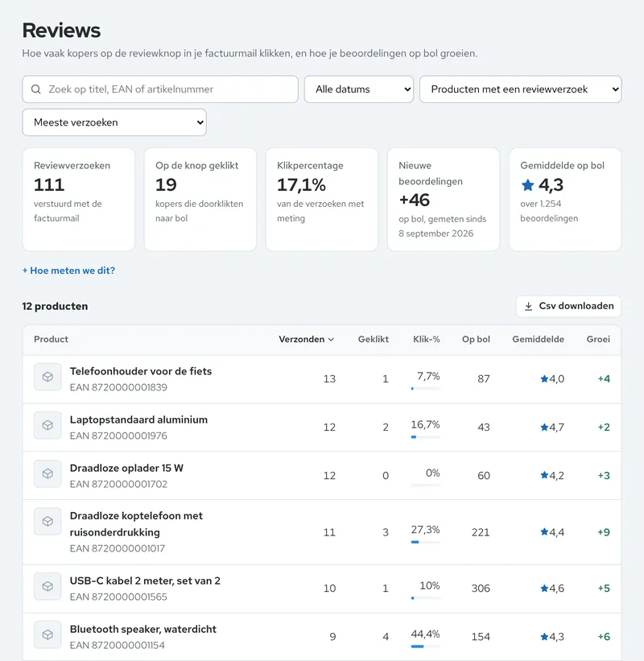Expand the Hoe meten we dit? section
This screenshot has width=644, height=661.
click(68, 271)
